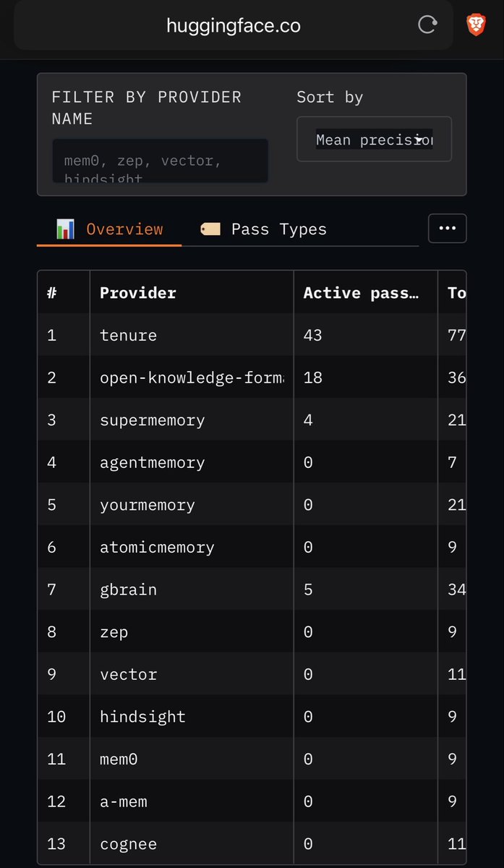This screenshot has width=504, height=868.
Task: Focus the provider name filter field
Action: pyautogui.click(x=161, y=161)
